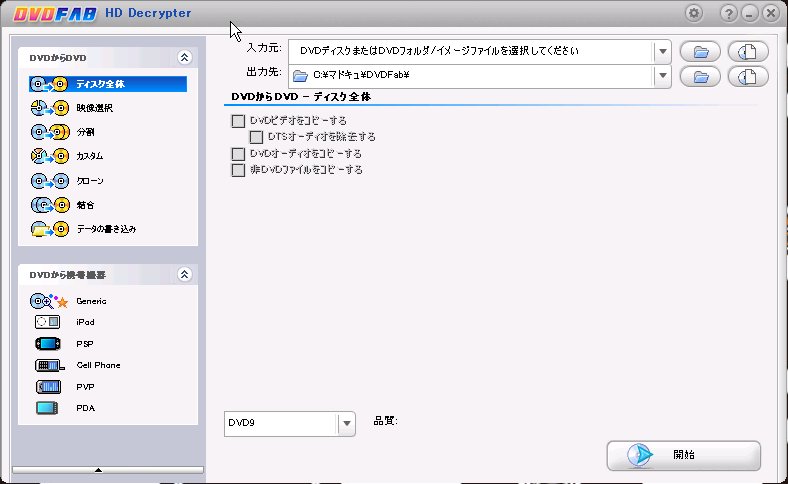Select the ディスク全体 (Full Disc) mode icon

pyautogui.click(x=49, y=84)
